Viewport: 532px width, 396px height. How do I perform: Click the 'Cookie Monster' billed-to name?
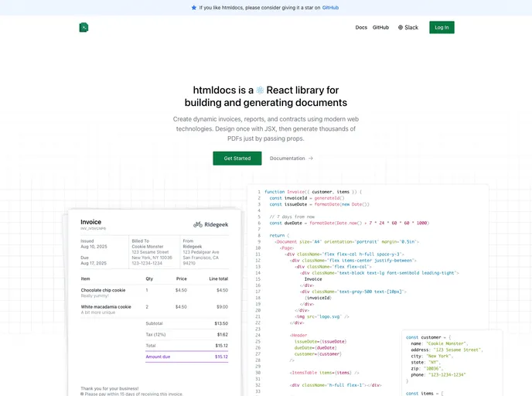click(x=148, y=247)
